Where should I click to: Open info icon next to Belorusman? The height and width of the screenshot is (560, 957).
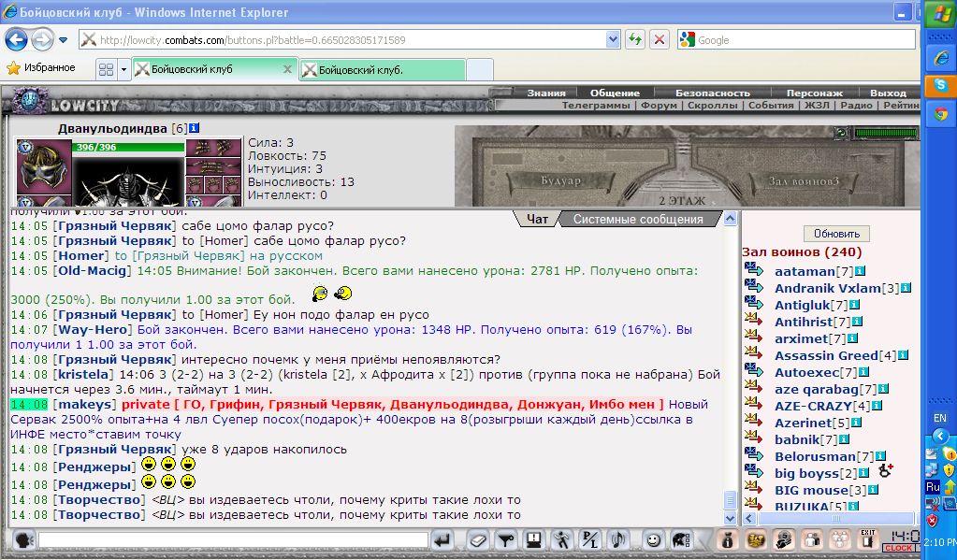coord(880,456)
